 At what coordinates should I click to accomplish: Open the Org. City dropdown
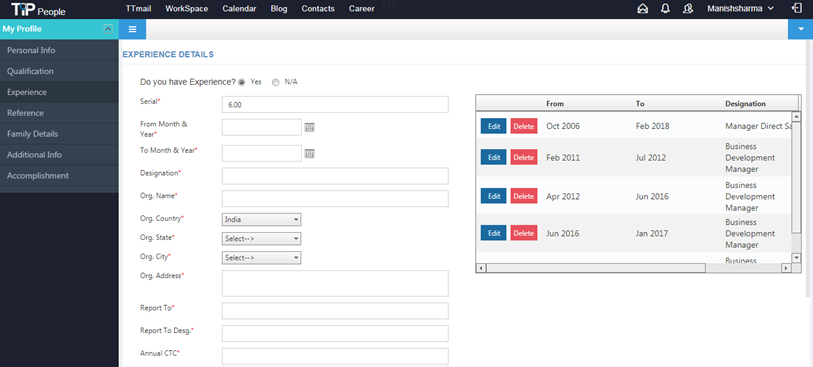(261, 258)
